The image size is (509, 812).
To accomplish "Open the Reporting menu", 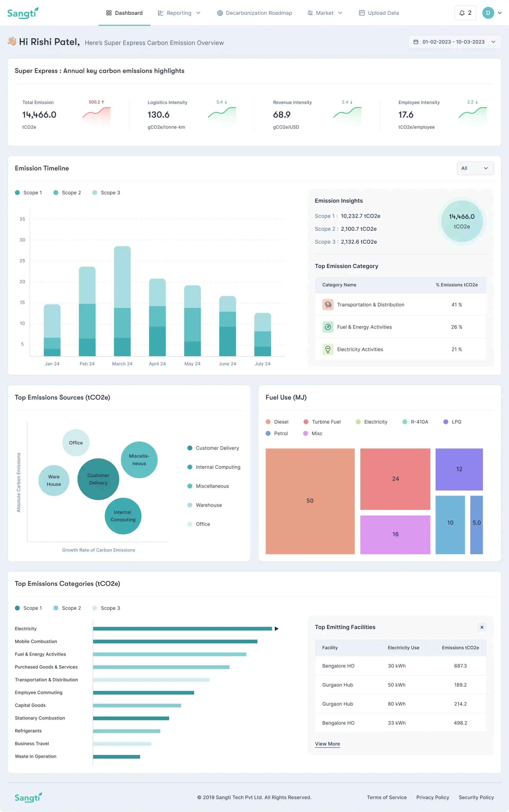I will click(179, 13).
